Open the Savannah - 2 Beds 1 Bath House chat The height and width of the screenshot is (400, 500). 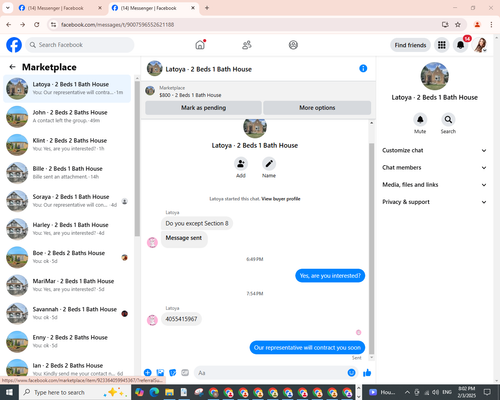(x=67, y=313)
